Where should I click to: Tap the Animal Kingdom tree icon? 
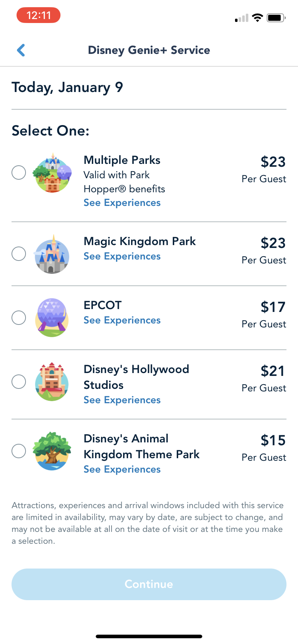pyautogui.click(x=52, y=451)
